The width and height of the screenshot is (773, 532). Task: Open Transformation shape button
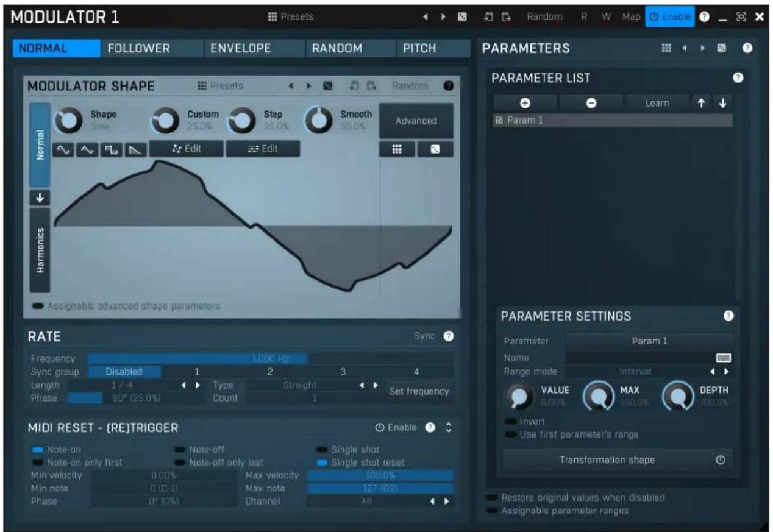618,460
